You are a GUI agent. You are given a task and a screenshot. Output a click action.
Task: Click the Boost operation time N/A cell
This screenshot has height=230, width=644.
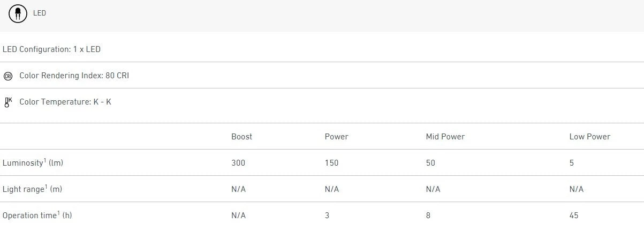pyautogui.click(x=238, y=216)
